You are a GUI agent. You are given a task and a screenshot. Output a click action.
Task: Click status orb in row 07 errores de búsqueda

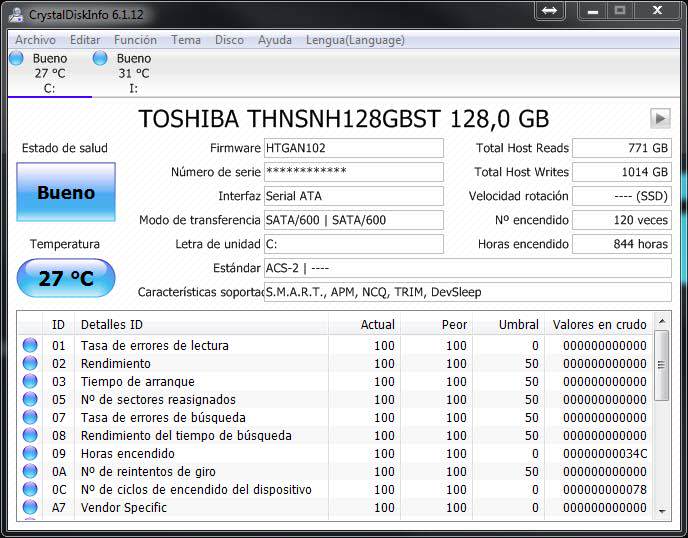[30, 417]
